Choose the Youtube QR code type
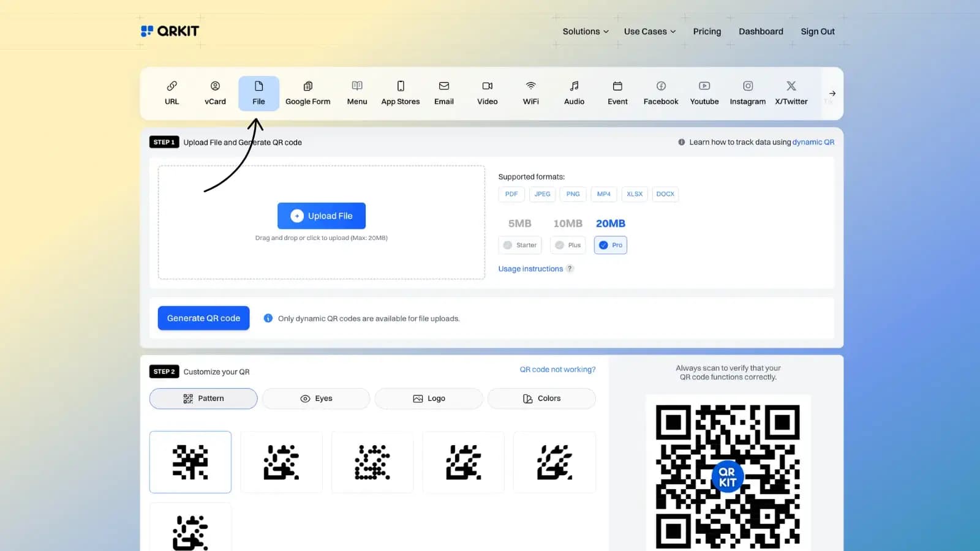Image resolution: width=980 pixels, height=551 pixels. (704, 92)
